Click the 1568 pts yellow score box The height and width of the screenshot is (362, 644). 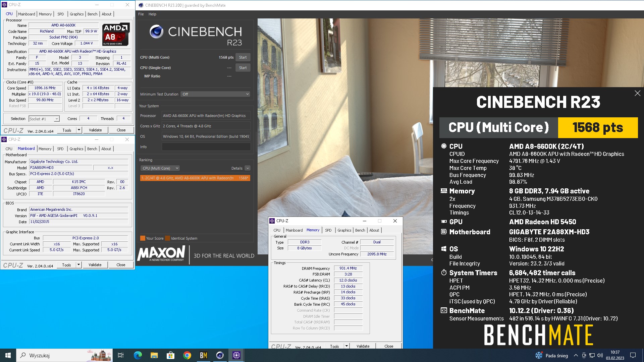[598, 128]
